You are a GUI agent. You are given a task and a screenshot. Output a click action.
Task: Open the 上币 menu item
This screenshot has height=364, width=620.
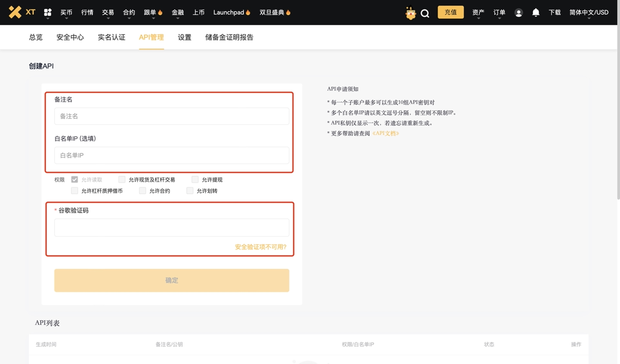point(198,12)
